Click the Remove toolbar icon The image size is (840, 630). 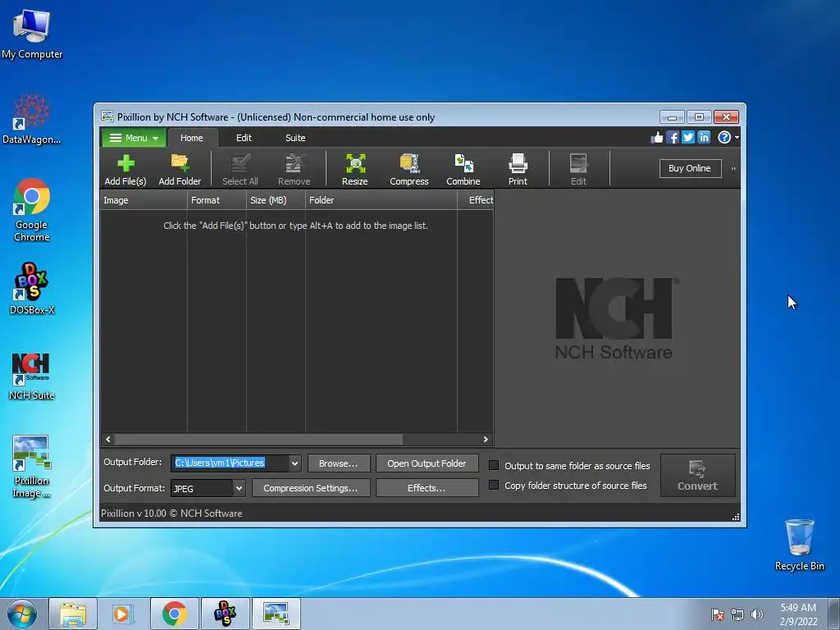pyautogui.click(x=294, y=169)
